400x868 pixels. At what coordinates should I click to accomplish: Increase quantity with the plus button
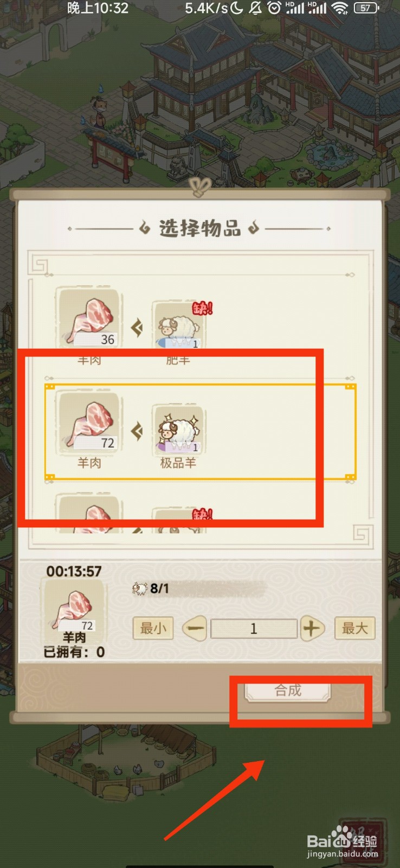click(311, 629)
